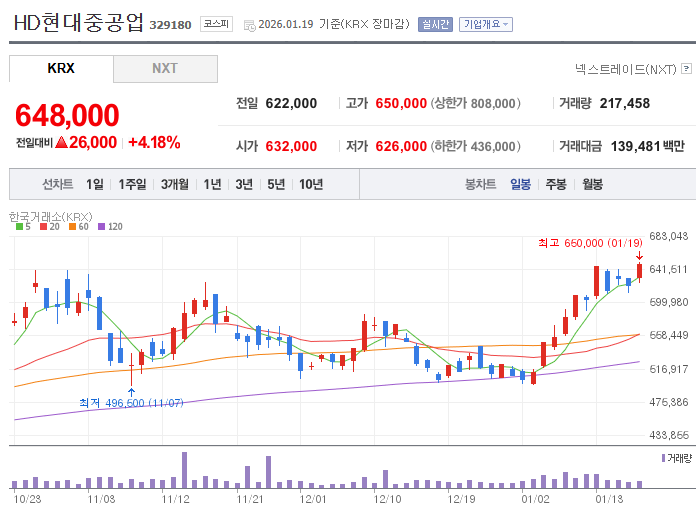The image size is (696, 508).
Task: Click the 넥스트레이드(NXT) link
Action: (625, 69)
